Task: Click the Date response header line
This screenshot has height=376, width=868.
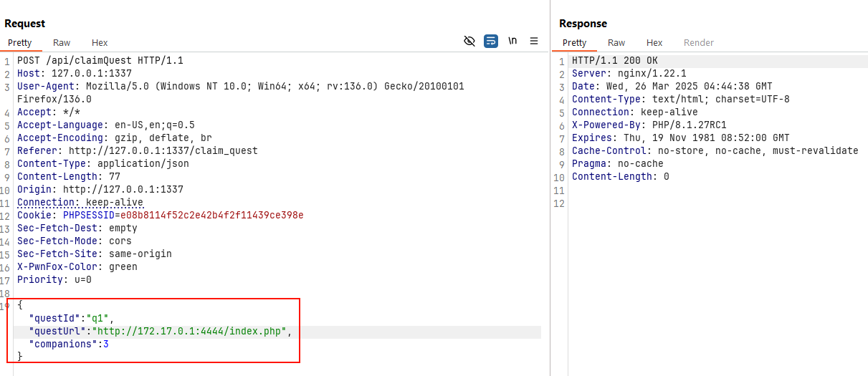Action: [x=672, y=87]
